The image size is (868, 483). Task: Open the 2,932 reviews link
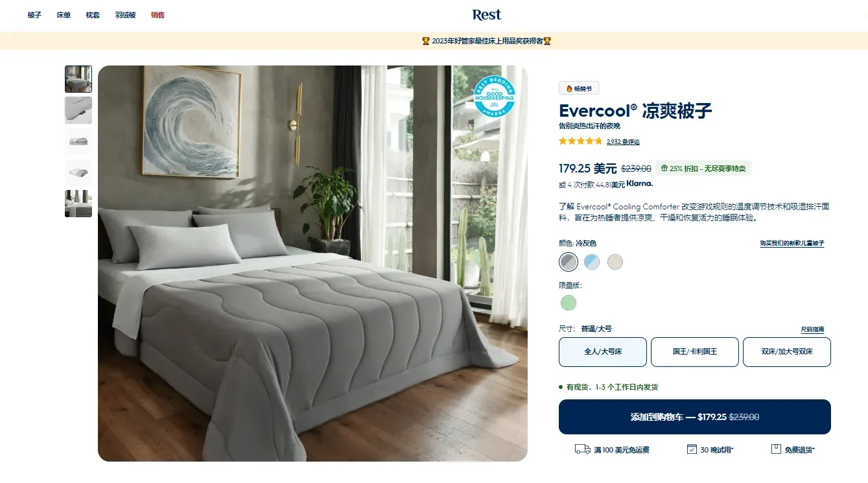coord(623,141)
